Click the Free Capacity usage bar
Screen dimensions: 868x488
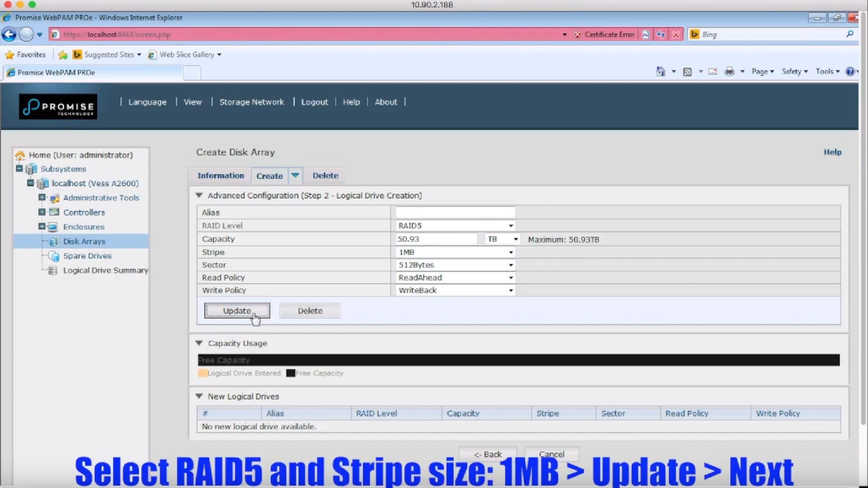pos(519,360)
